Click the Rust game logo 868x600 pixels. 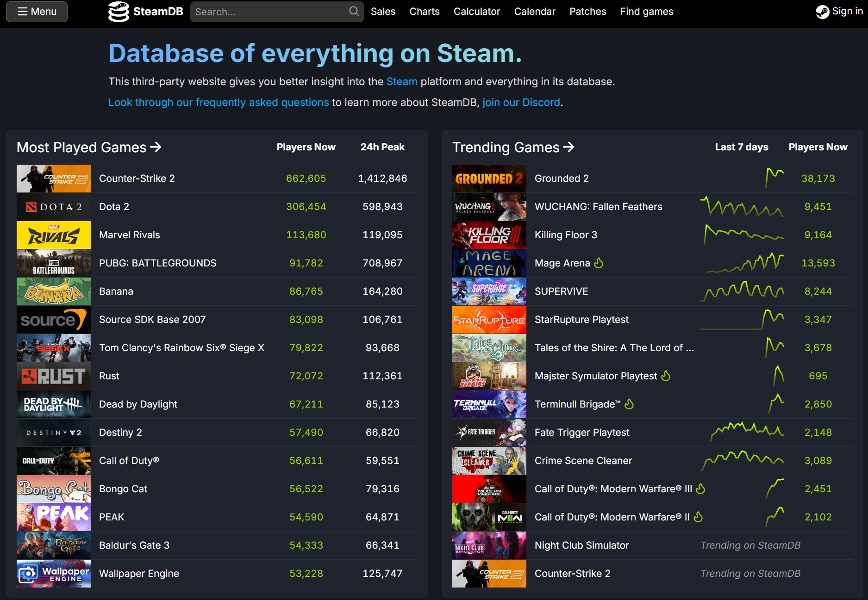pyautogui.click(x=54, y=376)
